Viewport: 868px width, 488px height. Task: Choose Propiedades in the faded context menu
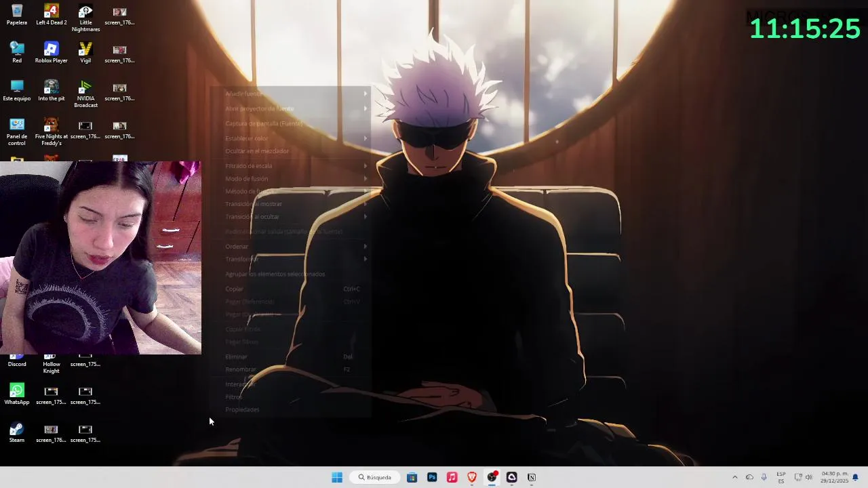[x=292, y=409]
